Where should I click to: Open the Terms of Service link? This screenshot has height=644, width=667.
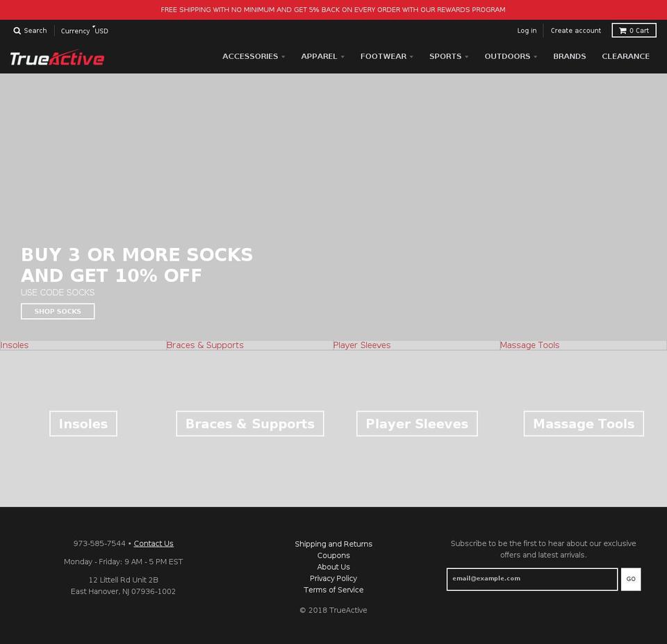[333, 590]
